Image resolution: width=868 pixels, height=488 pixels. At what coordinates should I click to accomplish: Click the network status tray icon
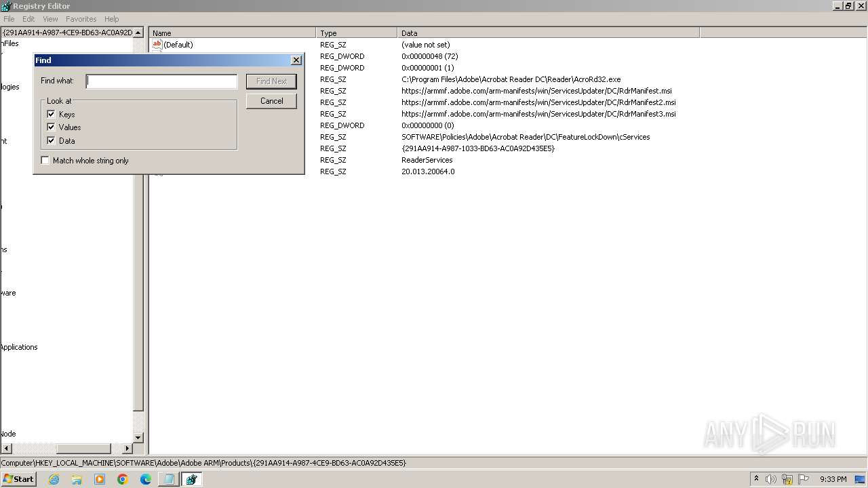tap(787, 479)
